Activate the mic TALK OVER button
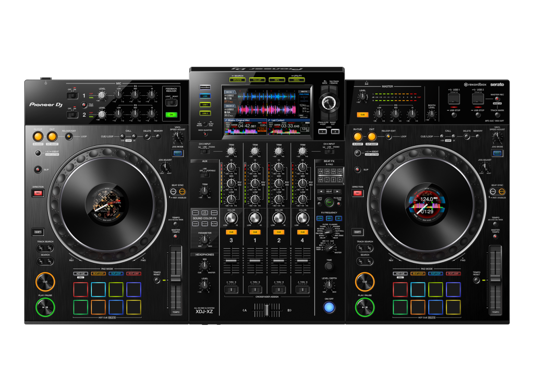Viewport: 534px width, 392px height. (x=84, y=105)
